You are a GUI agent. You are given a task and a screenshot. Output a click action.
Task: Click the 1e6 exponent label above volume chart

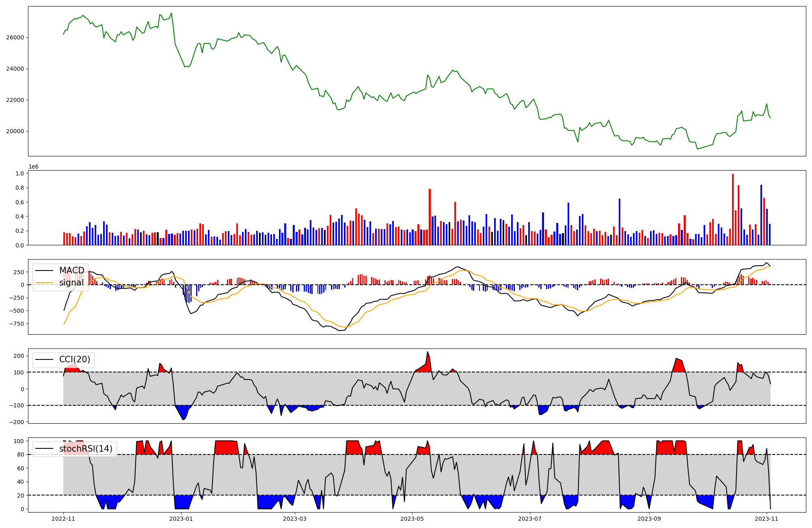click(x=33, y=167)
